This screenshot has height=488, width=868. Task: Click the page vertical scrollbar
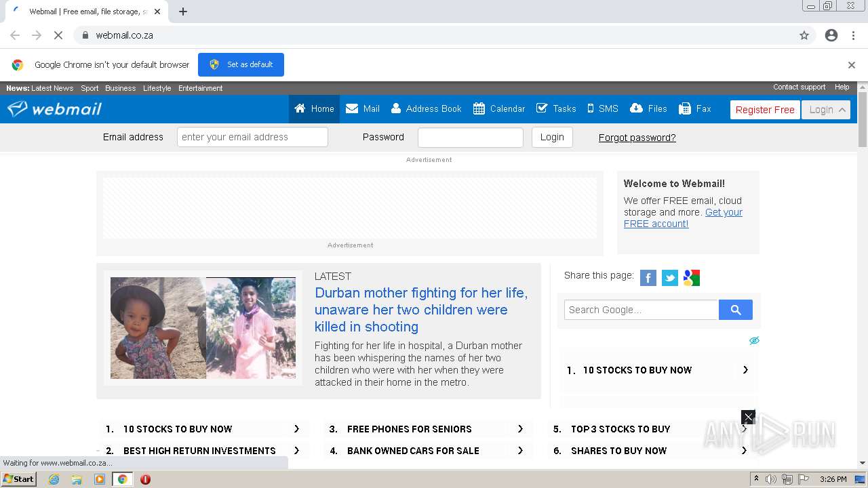(863, 119)
